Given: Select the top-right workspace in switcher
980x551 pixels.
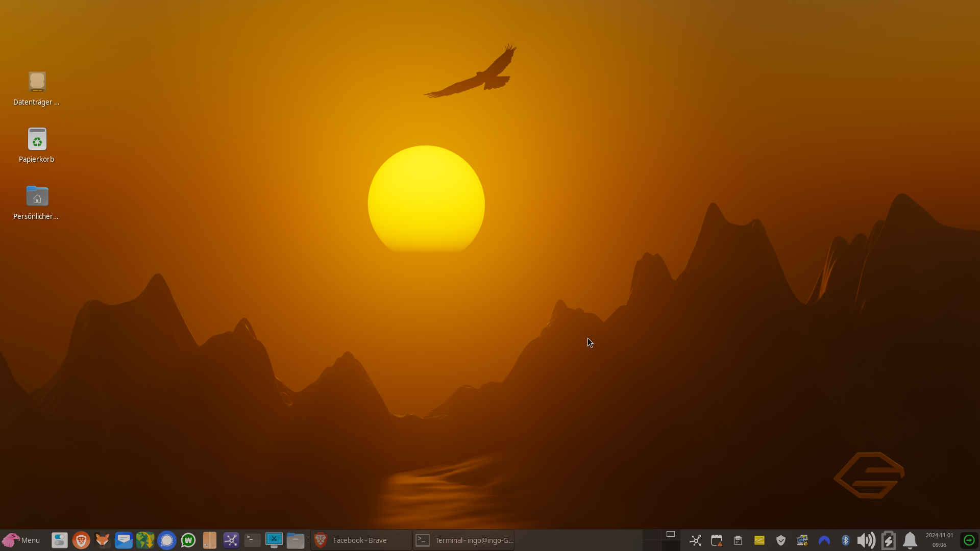Looking at the screenshot, I should click(671, 534).
